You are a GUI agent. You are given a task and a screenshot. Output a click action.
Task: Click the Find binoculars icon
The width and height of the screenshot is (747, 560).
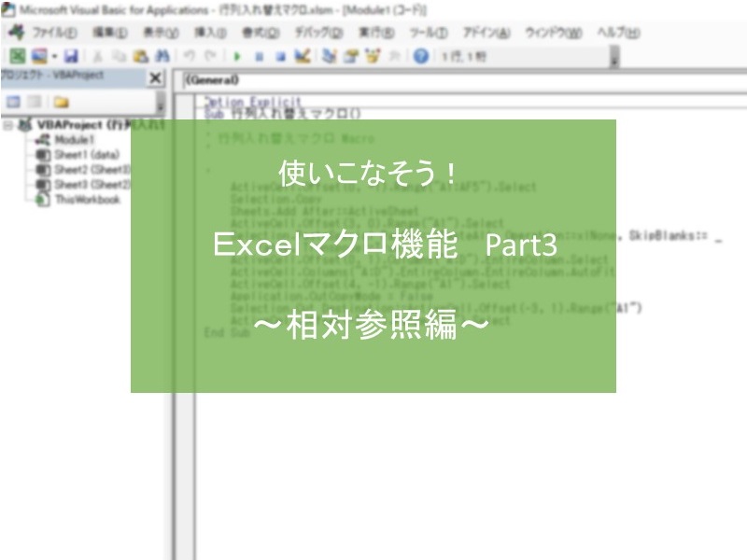(162, 56)
